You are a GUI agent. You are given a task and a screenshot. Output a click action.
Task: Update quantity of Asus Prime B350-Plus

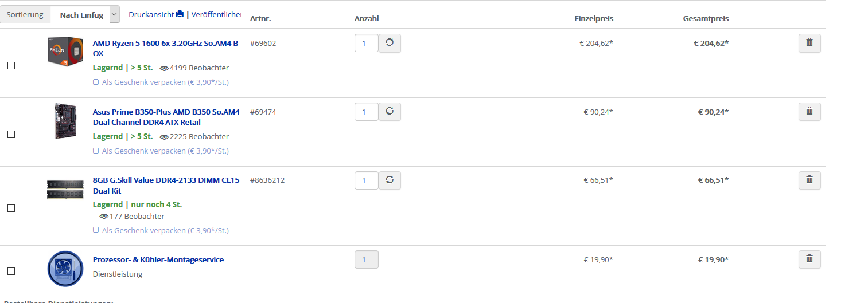coord(390,112)
